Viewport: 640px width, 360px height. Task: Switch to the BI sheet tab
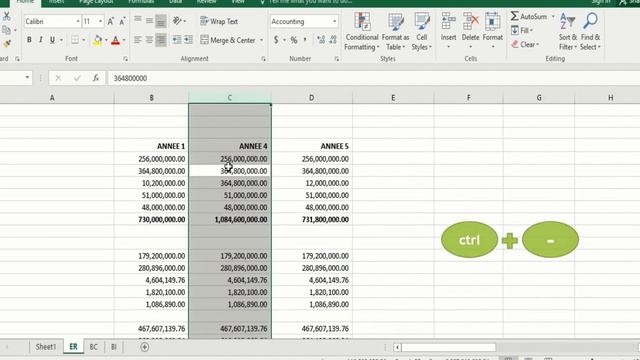[113, 347]
